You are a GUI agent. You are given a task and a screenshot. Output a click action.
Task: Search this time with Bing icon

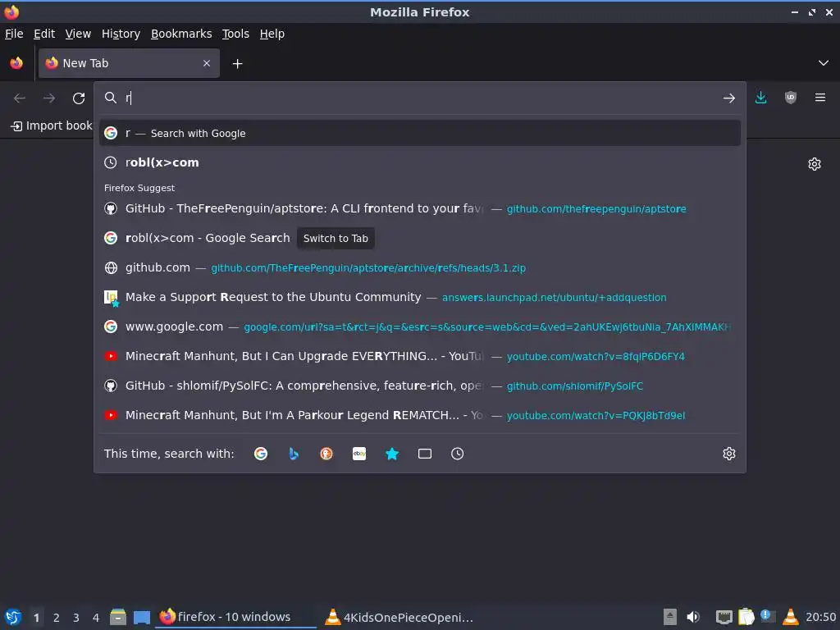coord(294,454)
